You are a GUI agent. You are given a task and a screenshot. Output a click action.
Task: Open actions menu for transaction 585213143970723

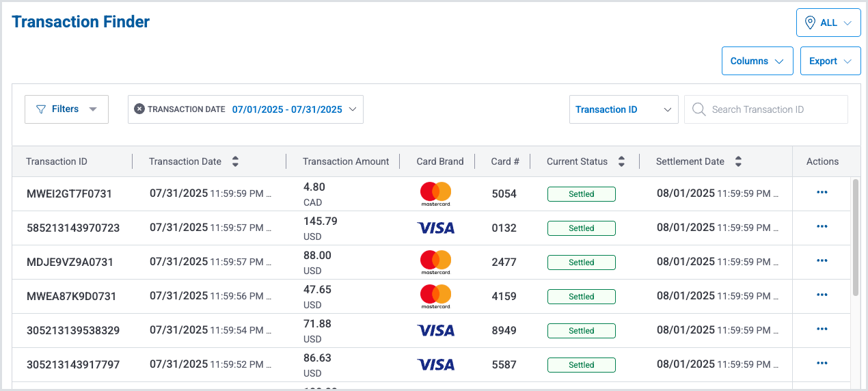(822, 227)
